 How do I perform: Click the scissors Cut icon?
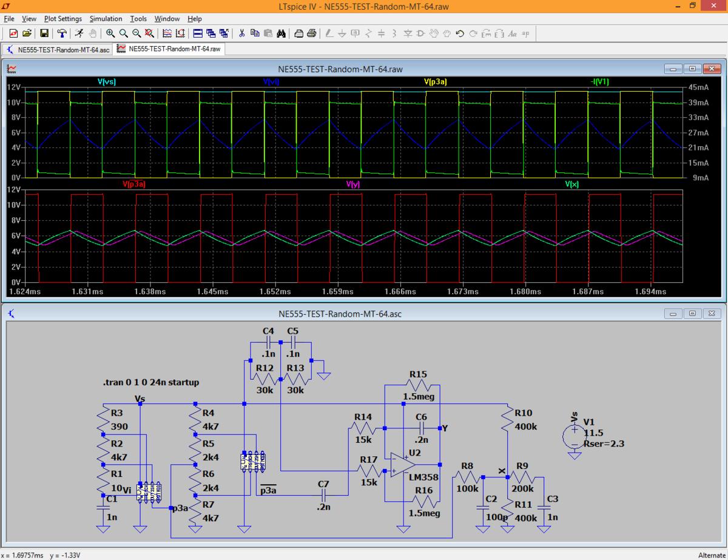pyautogui.click(x=241, y=33)
